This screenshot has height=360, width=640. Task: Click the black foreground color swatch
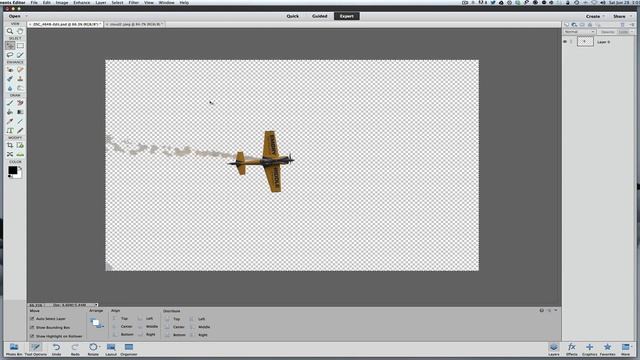13,170
